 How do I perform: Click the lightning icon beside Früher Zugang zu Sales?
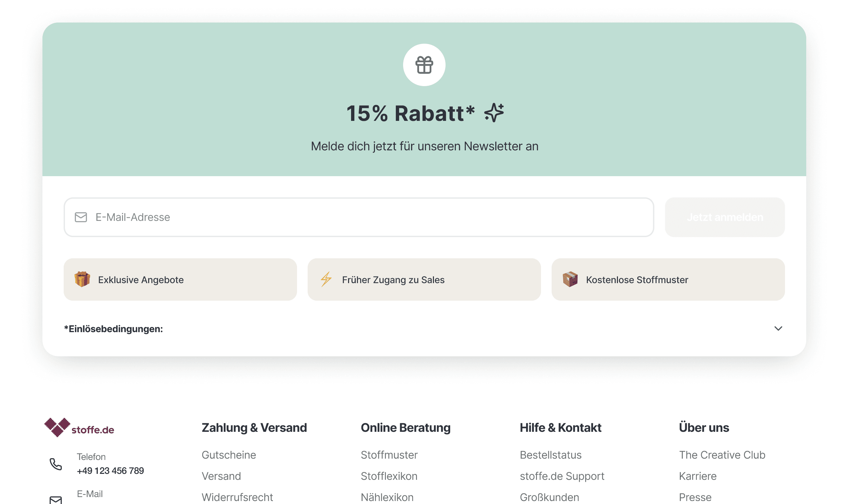(326, 279)
